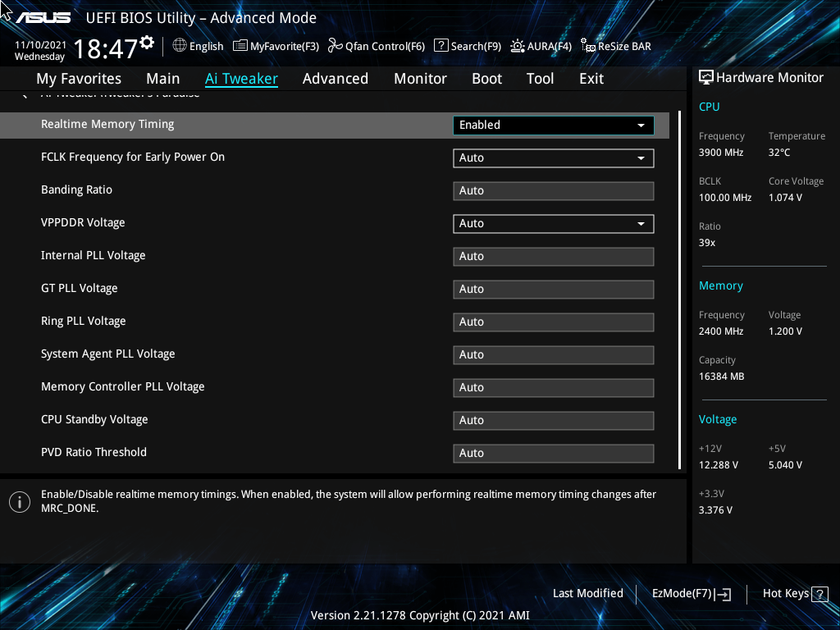Open Realtime Memory Timing dropdown
Viewport: 840px width, 630px height.
pos(554,125)
